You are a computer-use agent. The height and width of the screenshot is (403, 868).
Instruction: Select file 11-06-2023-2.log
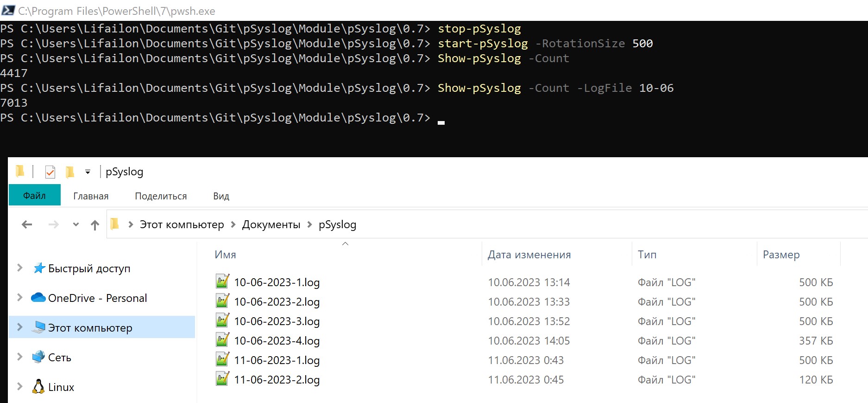[277, 380]
